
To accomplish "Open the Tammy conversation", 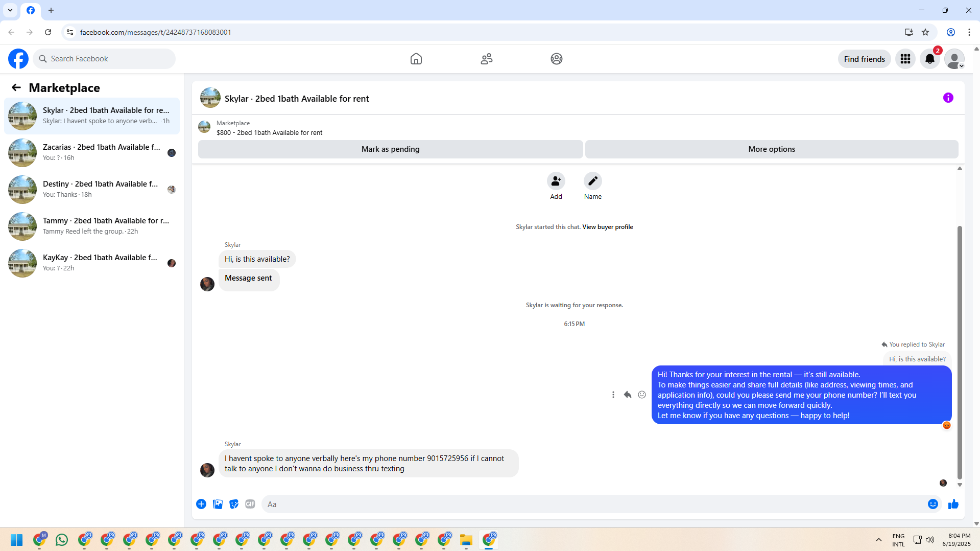I will click(x=92, y=226).
